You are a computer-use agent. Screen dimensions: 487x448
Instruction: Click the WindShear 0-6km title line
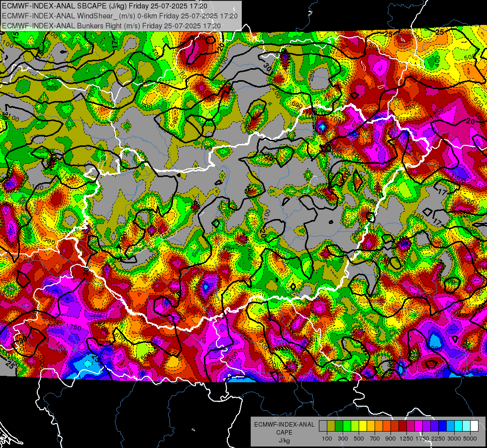[x=119, y=16]
